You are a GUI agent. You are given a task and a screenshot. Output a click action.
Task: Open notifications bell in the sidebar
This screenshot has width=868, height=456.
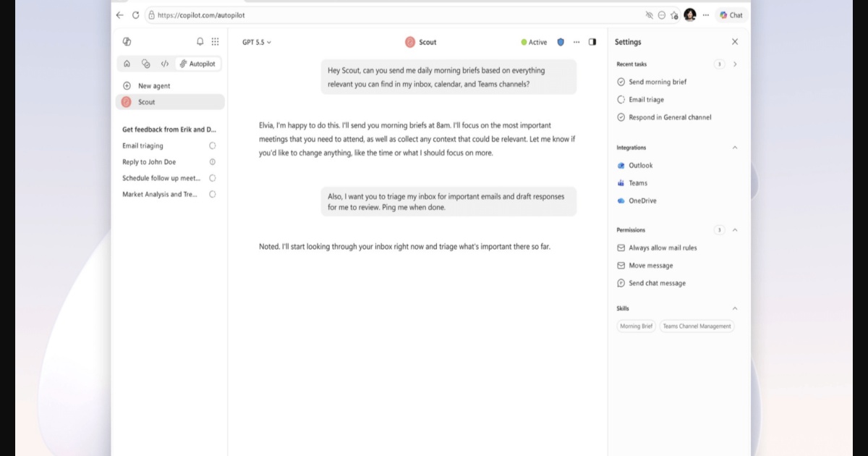coord(200,42)
